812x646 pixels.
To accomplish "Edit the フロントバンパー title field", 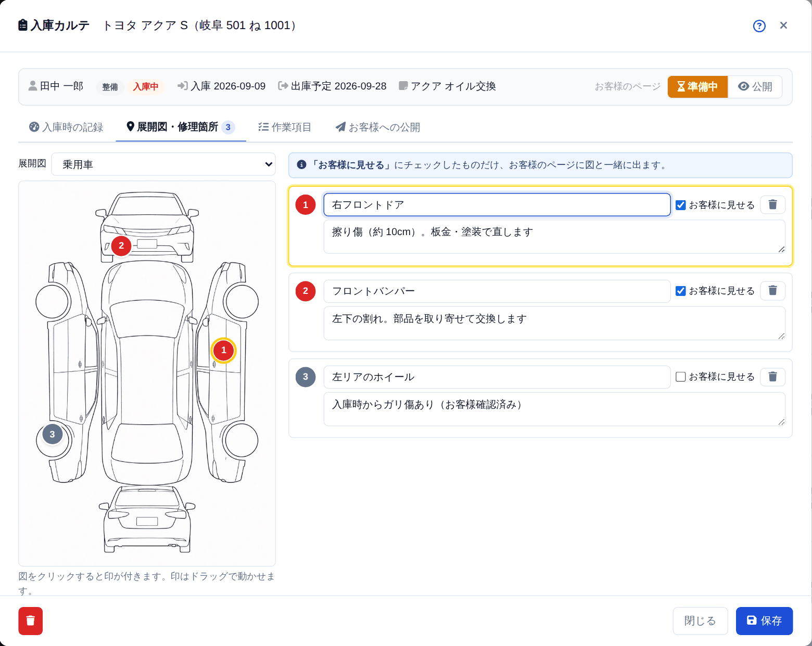I will [x=497, y=291].
